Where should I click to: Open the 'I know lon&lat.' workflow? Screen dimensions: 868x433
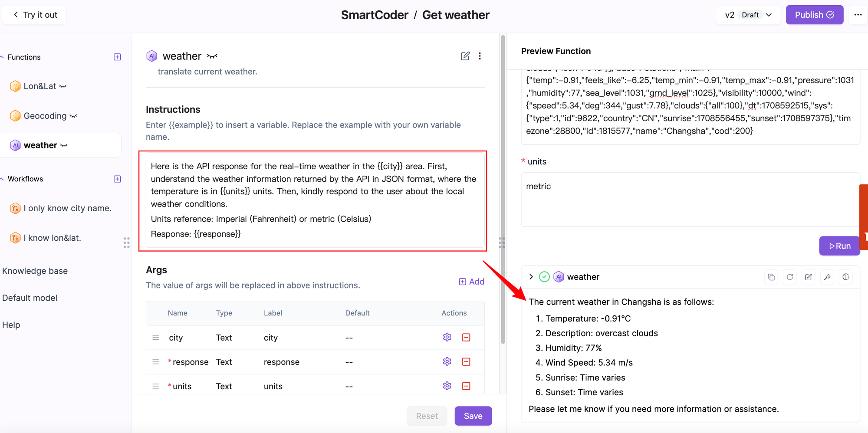click(52, 238)
